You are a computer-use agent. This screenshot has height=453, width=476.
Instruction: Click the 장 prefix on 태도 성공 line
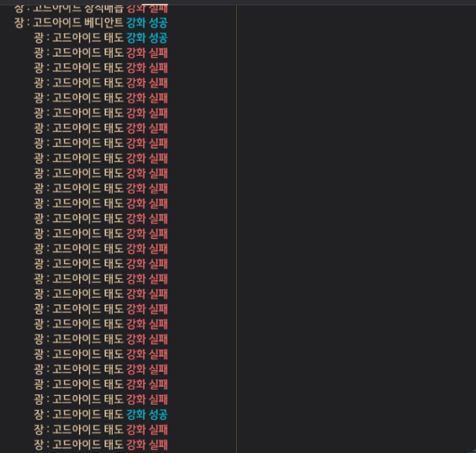[38, 414]
